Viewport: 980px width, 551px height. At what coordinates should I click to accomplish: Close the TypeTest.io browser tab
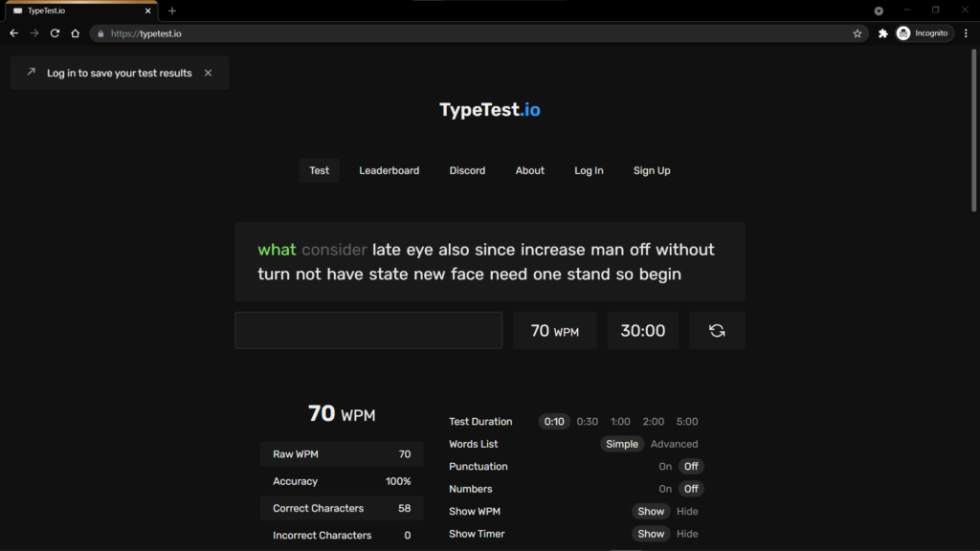pyautogui.click(x=148, y=11)
